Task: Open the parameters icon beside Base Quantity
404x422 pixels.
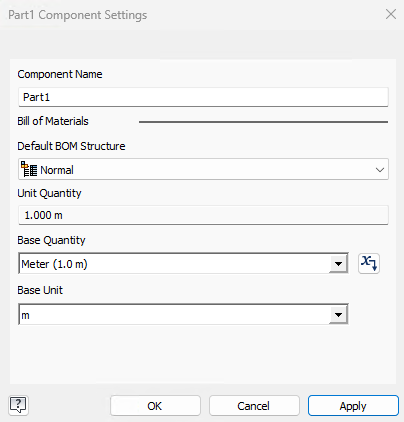Action: tap(369, 264)
